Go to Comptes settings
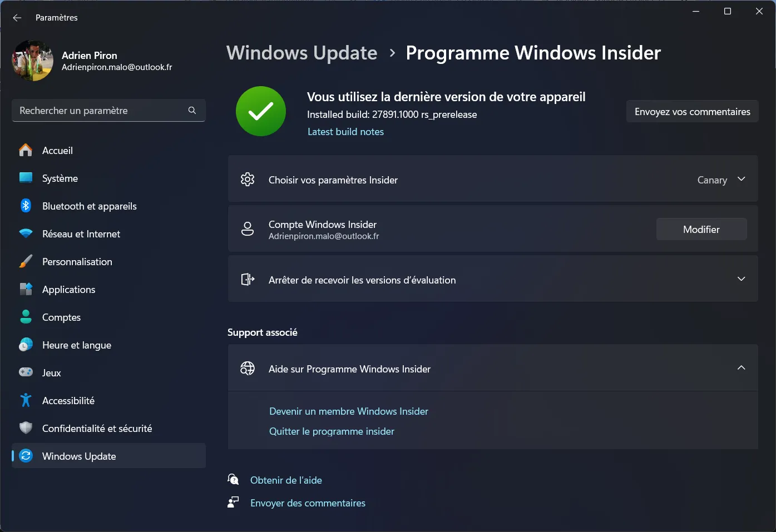776x532 pixels. click(x=108, y=317)
